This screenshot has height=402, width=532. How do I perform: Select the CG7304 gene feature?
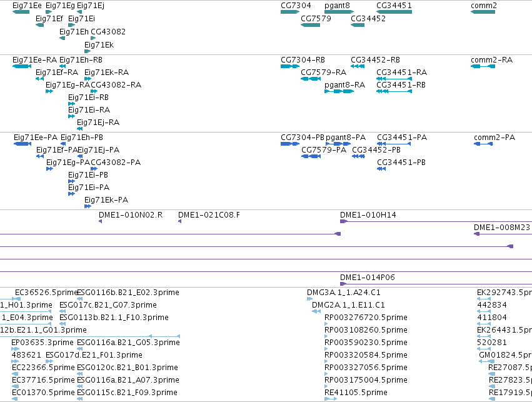(x=289, y=12)
